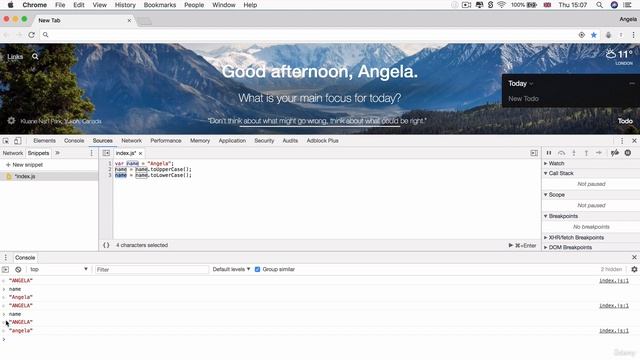Click the step into debugger icon
Viewport: 640px width, 360px height.
tap(574, 153)
